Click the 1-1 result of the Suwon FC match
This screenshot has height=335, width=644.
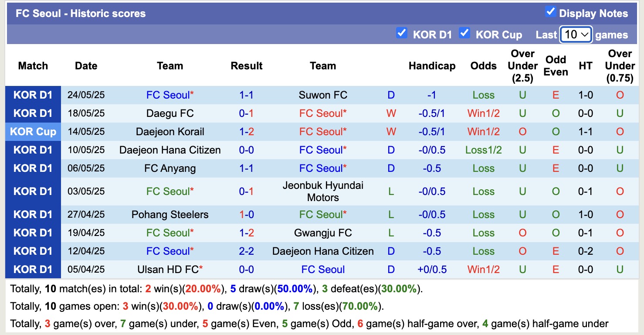(247, 95)
